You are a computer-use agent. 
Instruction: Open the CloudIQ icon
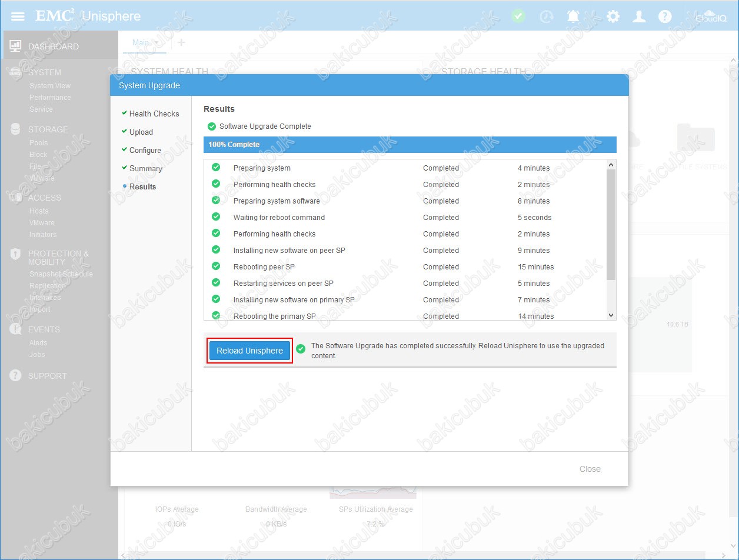[x=711, y=16]
